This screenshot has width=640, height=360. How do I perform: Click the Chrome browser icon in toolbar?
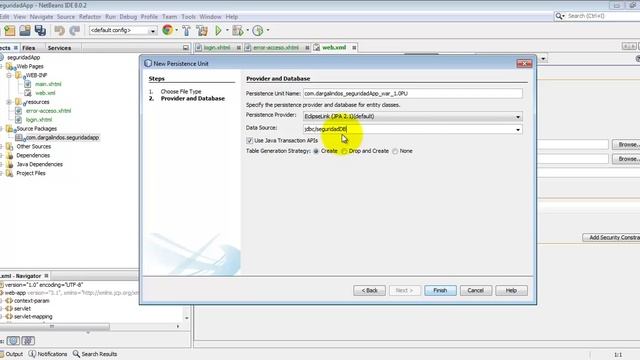[x=167, y=30]
